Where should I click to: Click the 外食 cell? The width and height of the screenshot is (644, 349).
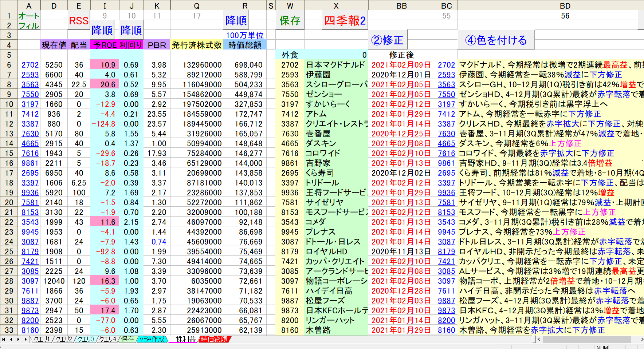coord(290,55)
